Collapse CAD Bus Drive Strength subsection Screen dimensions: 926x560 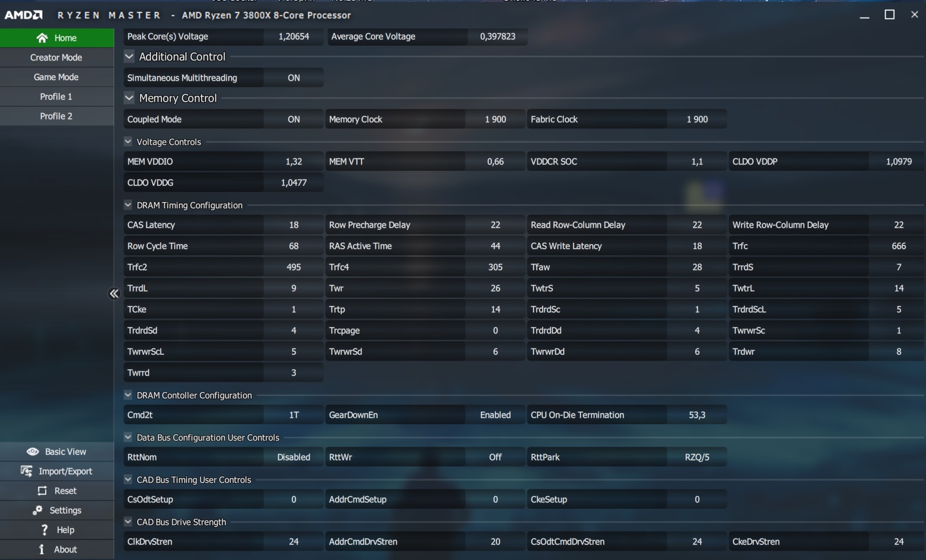pos(128,521)
